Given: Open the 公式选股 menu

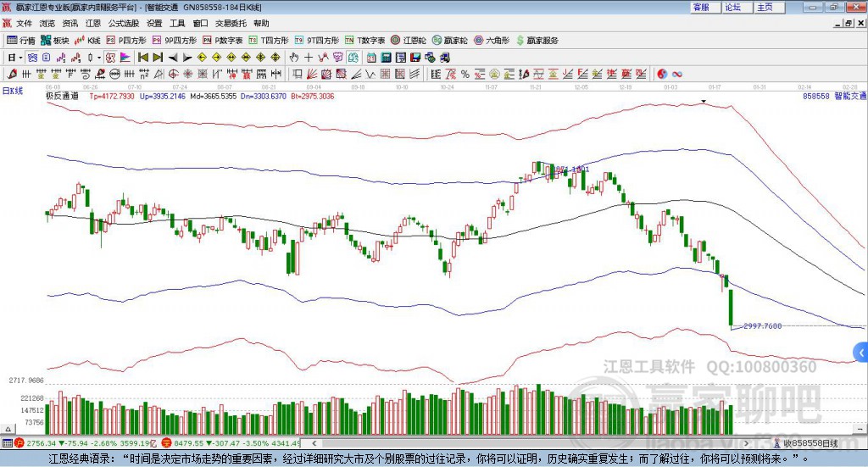Looking at the screenshot, I should click(124, 23).
